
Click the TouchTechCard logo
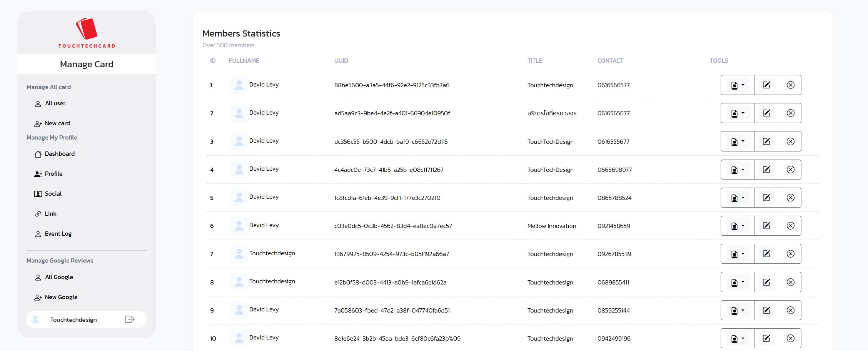tap(87, 33)
